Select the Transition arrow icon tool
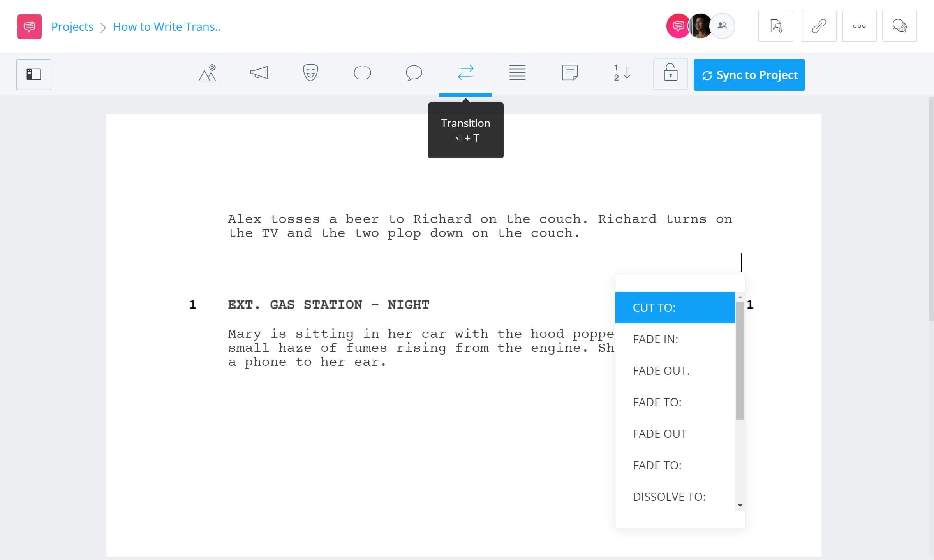This screenshot has width=934, height=560. (x=465, y=73)
